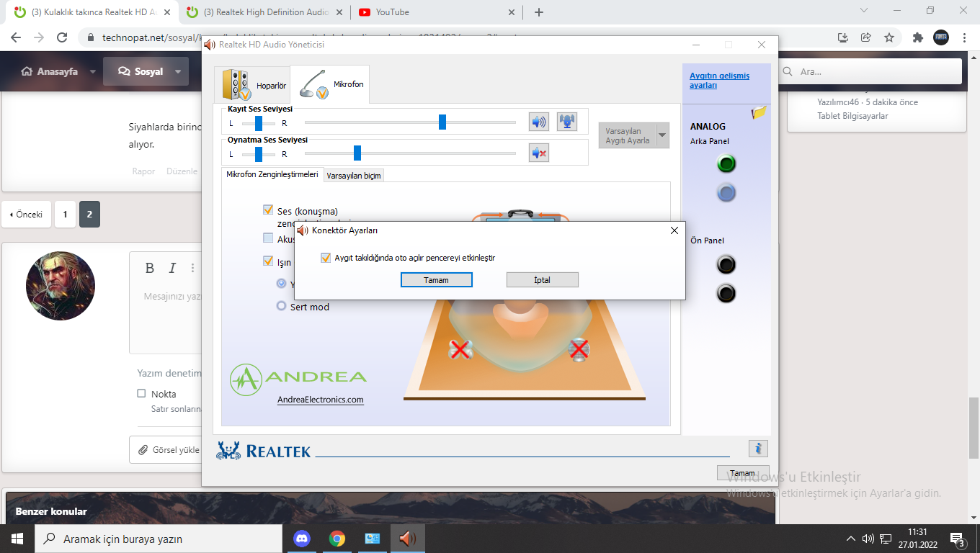Click the Windows Start button

(17, 539)
